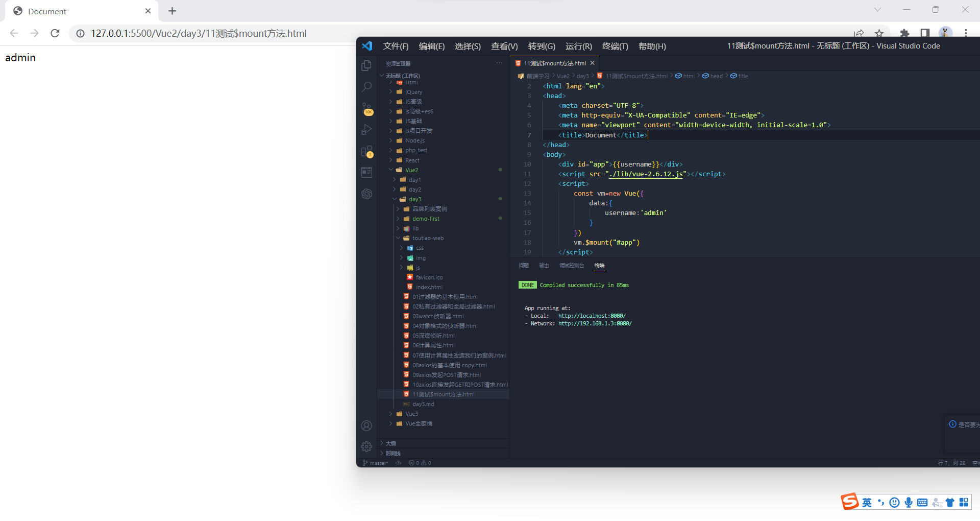Open the ChatGPT icon in the activity bar

pos(366,194)
